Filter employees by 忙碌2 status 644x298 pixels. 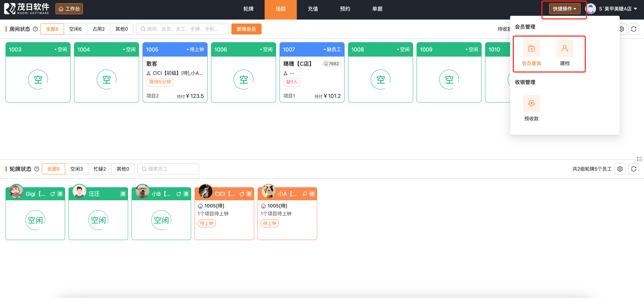pyautogui.click(x=100, y=169)
